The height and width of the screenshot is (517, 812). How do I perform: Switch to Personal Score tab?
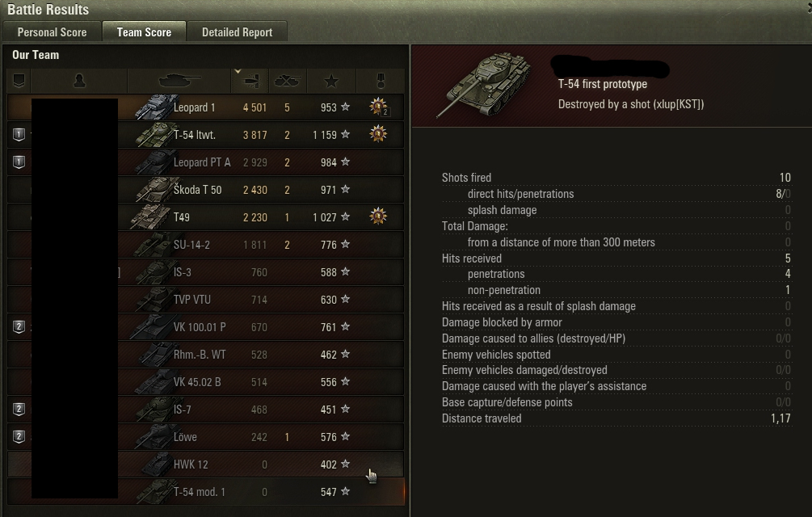click(x=52, y=32)
